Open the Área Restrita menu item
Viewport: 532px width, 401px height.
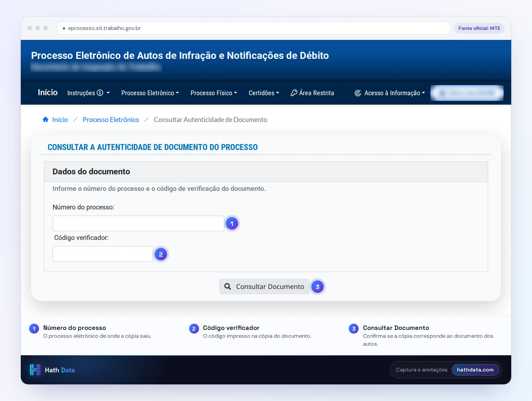click(x=312, y=93)
